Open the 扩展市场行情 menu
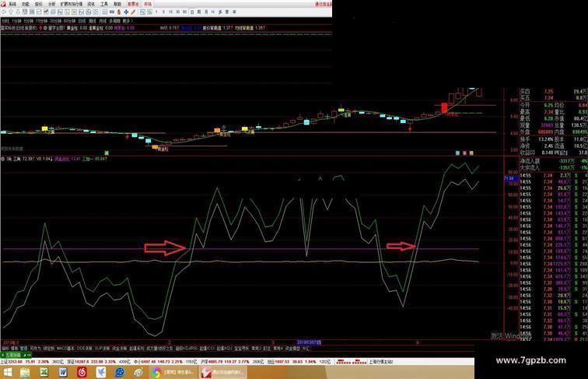Screen dimensions: 588x379 pyautogui.click(x=72, y=4)
